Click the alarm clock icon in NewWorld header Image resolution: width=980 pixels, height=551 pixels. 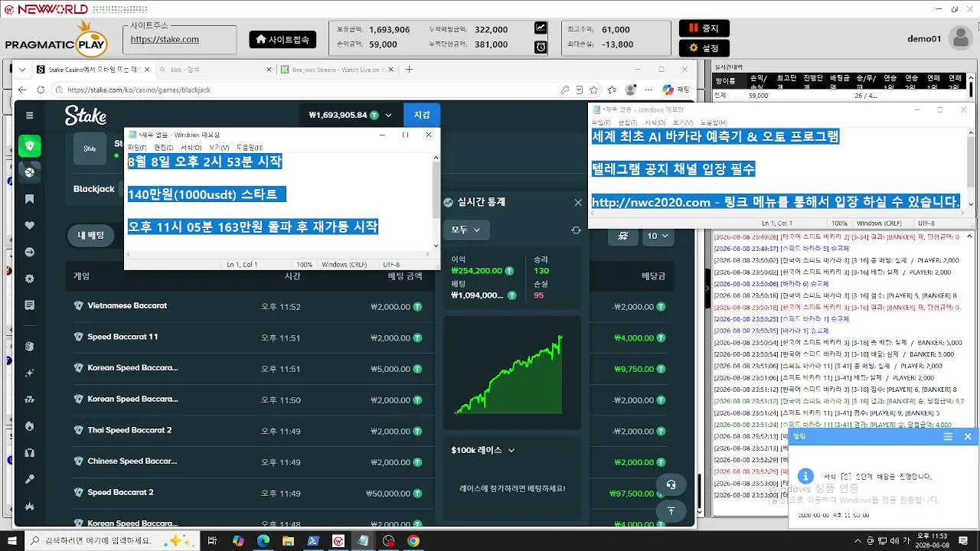(541, 47)
